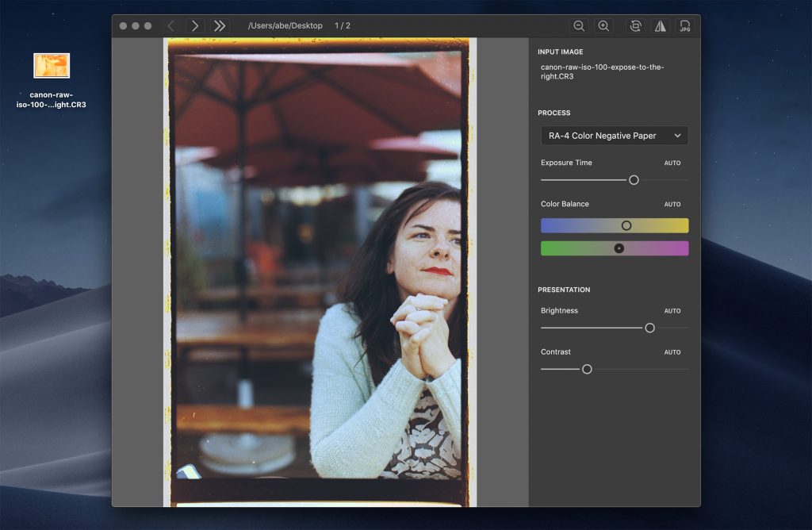Image resolution: width=812 pixels, height=530 pixels.
Task: Click the zoom in magnifier icon
Action: [603, 26]
